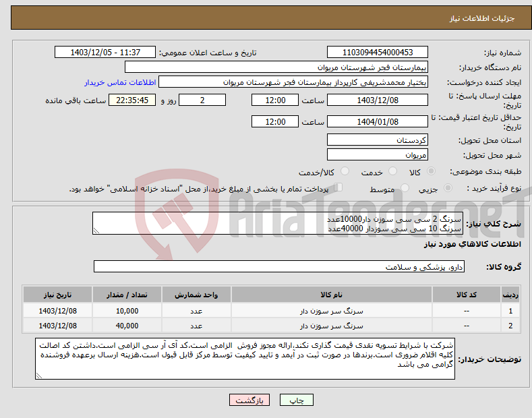The image size is (532, 418).
Task: Click the response deadline hour 12:00 field
Action: pyautogui.click(x=275, y=100)
